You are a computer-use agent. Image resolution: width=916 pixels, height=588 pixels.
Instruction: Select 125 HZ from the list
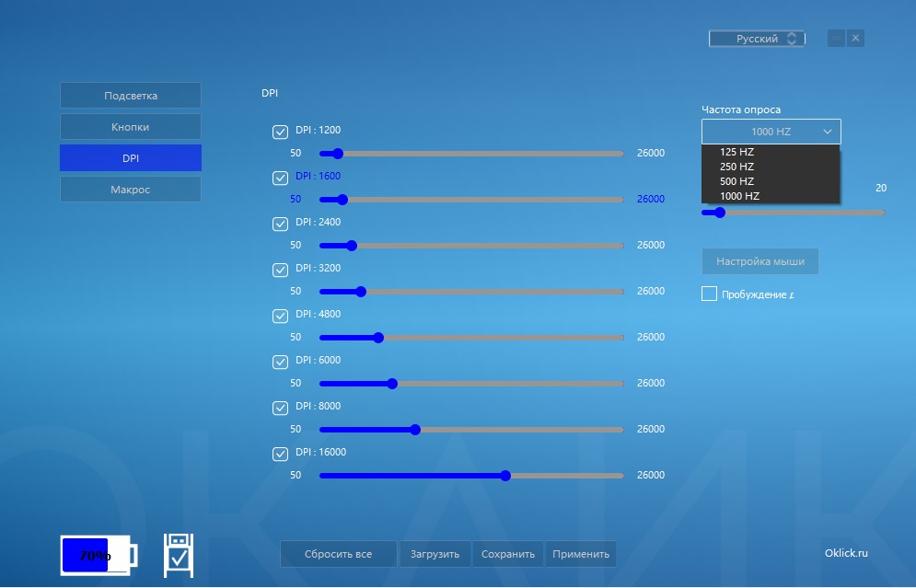coord(771,152)
